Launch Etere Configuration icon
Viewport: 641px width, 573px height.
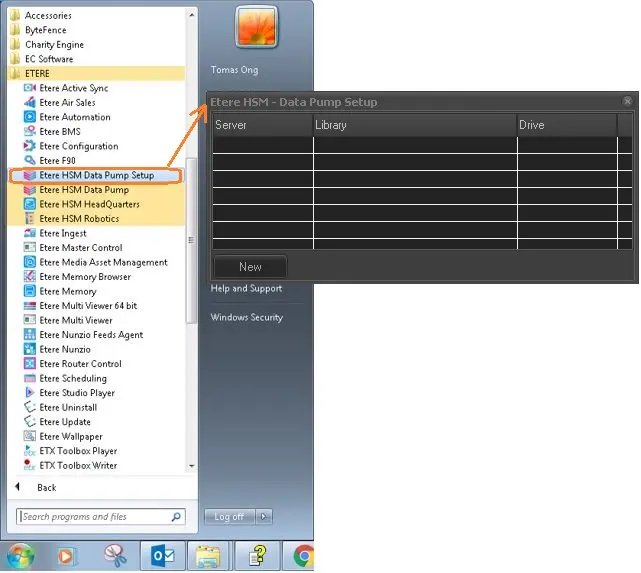coord(30,146)
